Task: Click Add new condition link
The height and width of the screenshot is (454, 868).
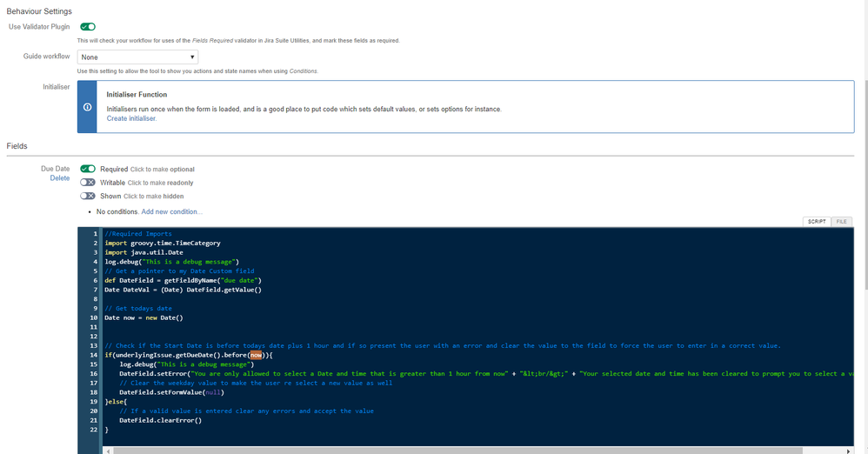Action: [x=171, y=211]
